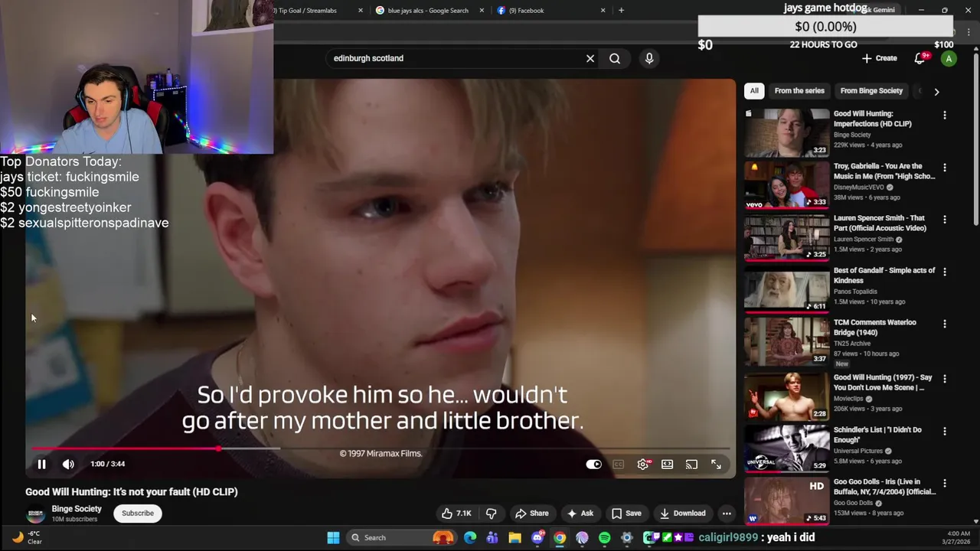The height and width of the screenshot is (551, 980).
Task: Cast the video with the cast icon
Action: click(691, 464)
